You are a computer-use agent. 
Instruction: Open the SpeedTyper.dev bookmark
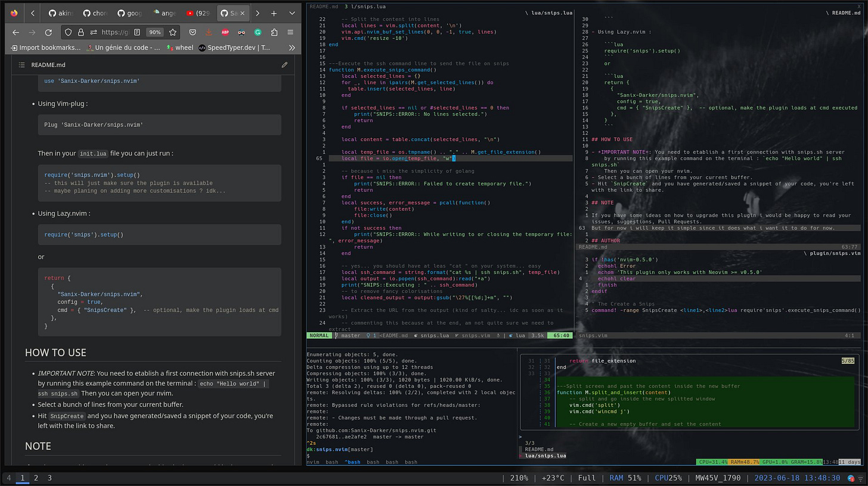235,48
